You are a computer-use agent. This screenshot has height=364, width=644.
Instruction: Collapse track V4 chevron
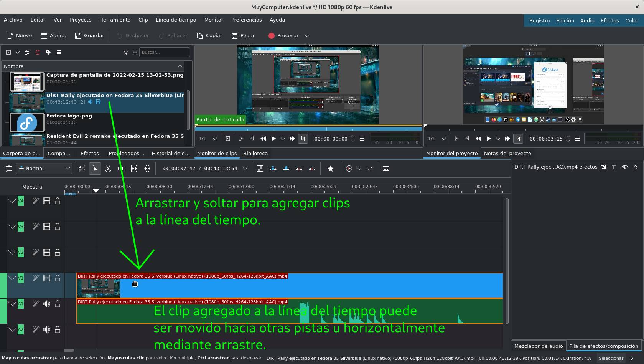[12, 201]
